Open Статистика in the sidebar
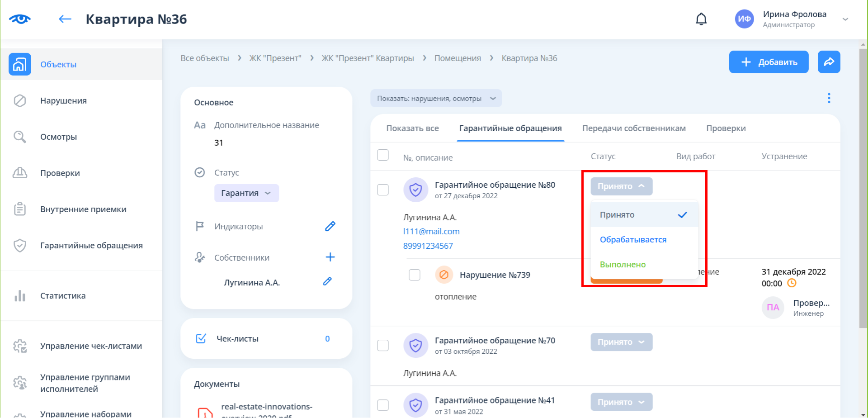This screenshot has width=868, height=418. point(63,296)
